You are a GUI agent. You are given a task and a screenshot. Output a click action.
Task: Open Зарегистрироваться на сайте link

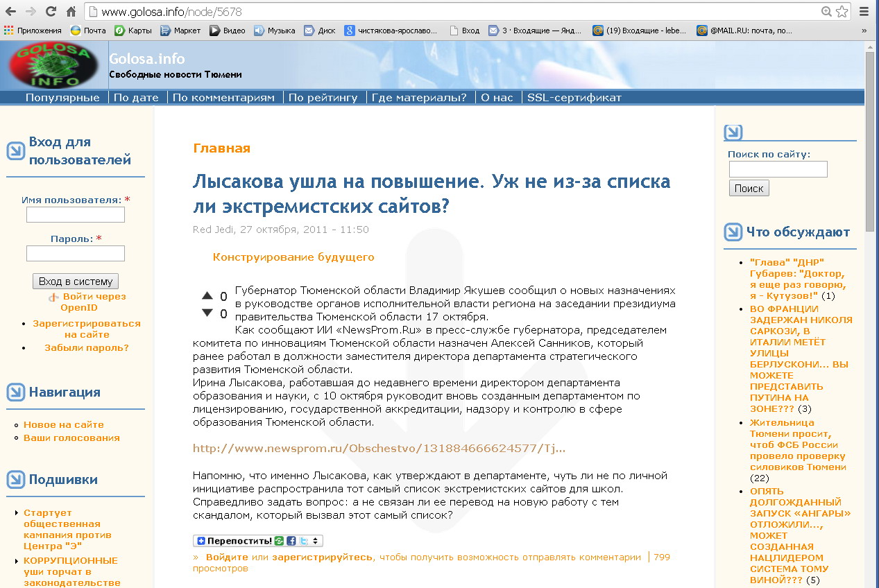pos(87,329)
